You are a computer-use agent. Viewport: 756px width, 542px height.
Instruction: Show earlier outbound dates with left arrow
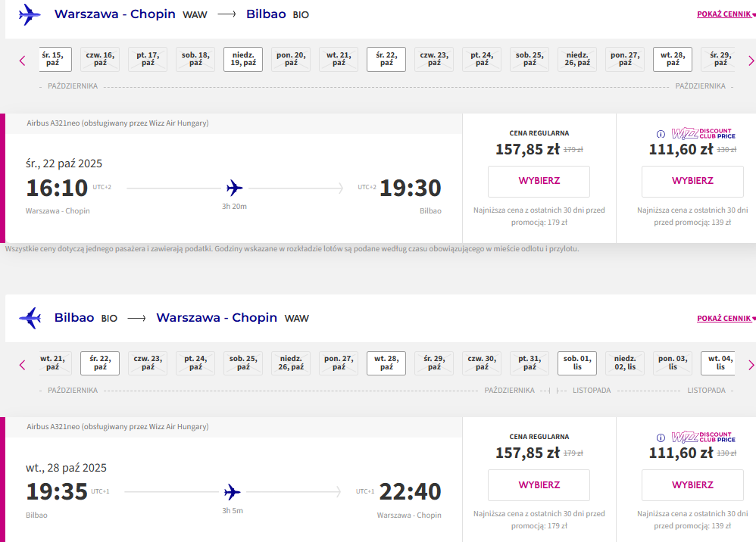(x=22, y=61)
